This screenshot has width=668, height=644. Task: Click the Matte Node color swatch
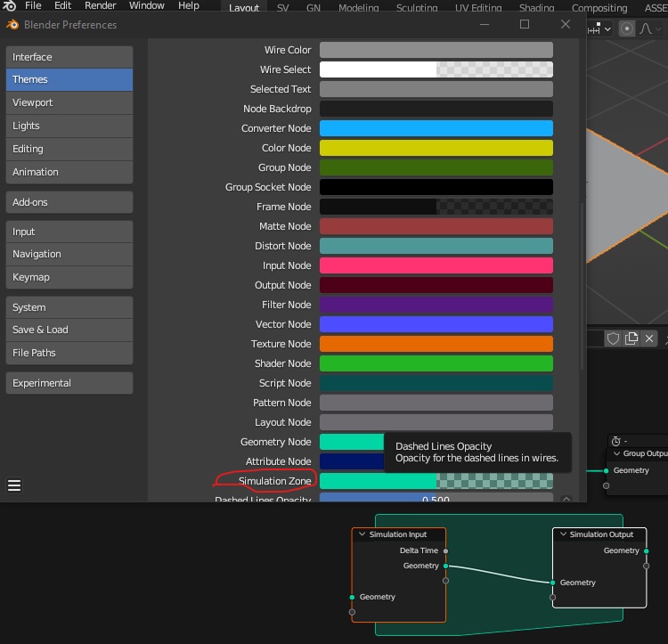point(436,226)
